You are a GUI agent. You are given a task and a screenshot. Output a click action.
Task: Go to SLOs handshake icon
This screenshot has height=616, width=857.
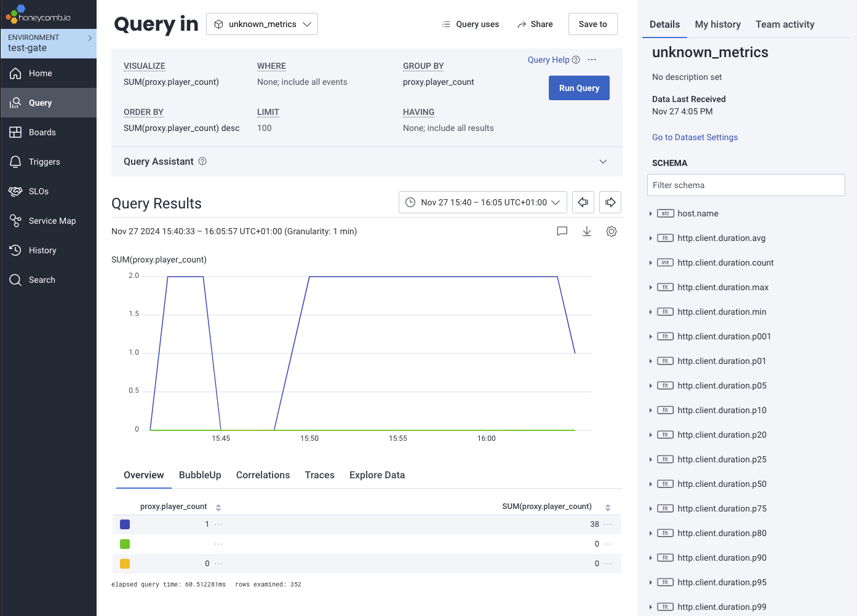point(16,191)
